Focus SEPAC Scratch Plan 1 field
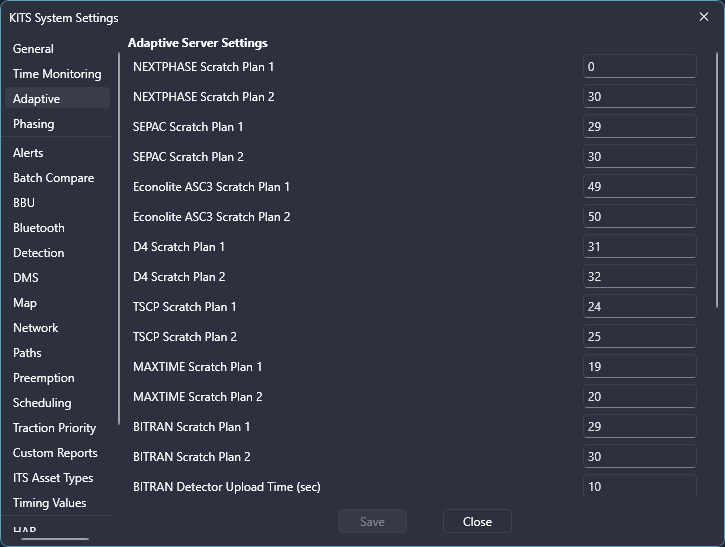Viewport: 725px width, 547px height. 639,126
